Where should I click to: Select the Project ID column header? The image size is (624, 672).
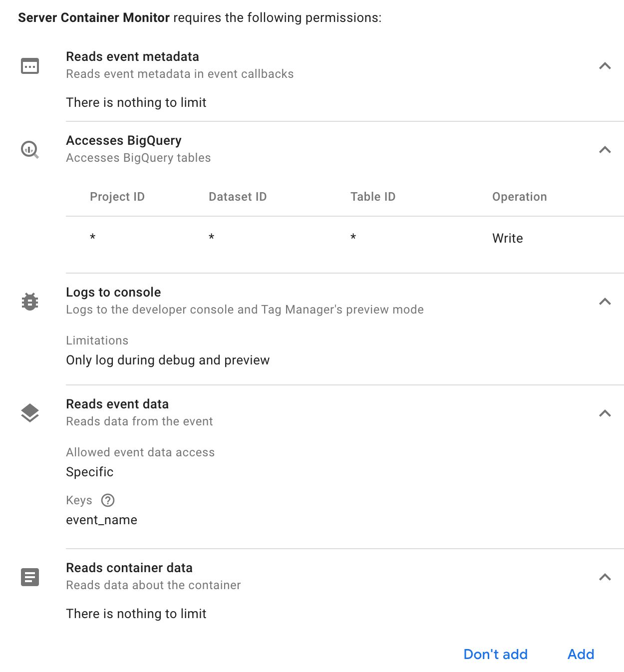click(x=117, y=197)
